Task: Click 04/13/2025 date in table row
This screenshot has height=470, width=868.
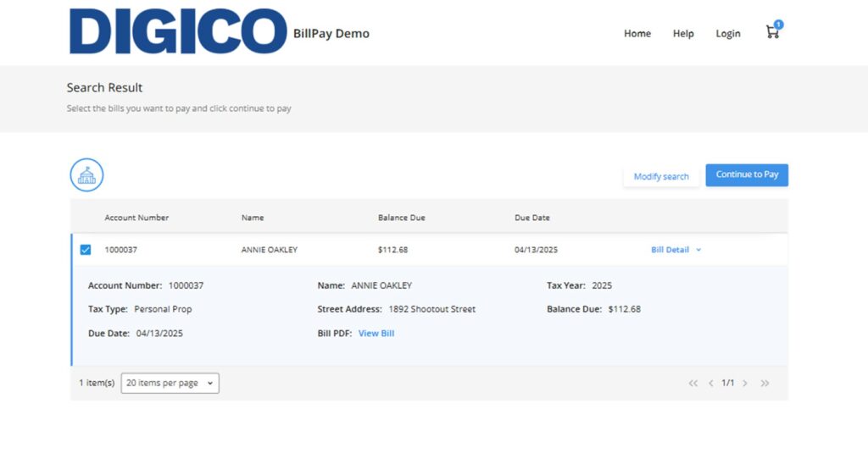Action: pos(536,250)
